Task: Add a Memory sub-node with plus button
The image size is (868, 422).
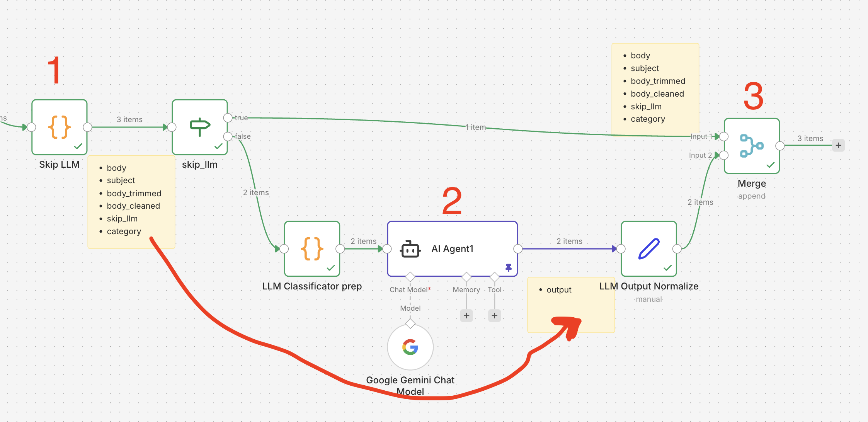Action: pos(466,316)
